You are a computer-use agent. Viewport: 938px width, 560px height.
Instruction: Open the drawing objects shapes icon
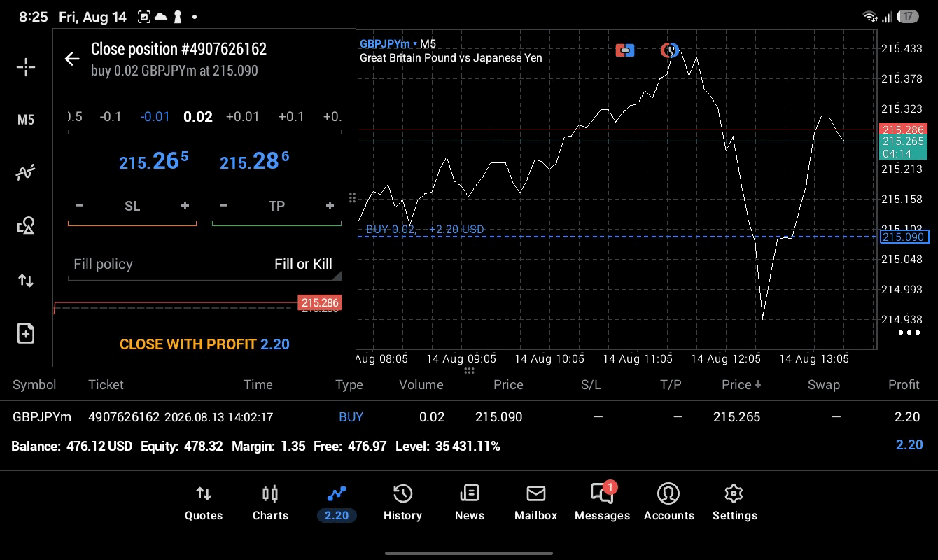coord(26,225)
